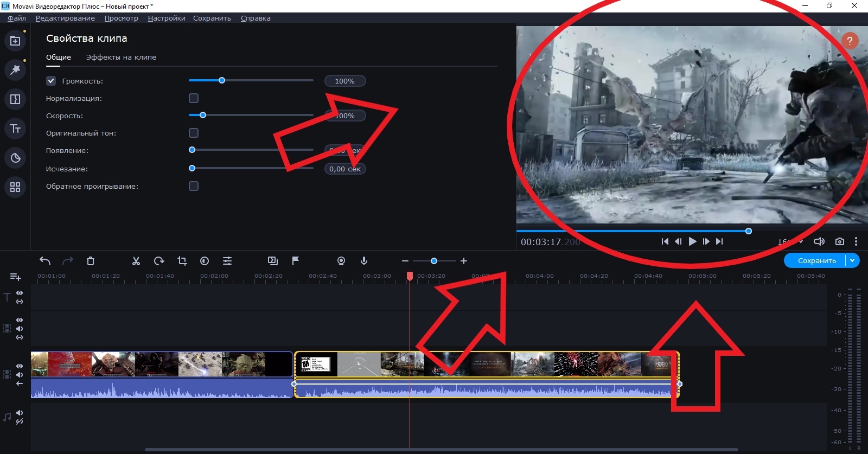Open the Сохранить menu in menu bar

[212, 18]
